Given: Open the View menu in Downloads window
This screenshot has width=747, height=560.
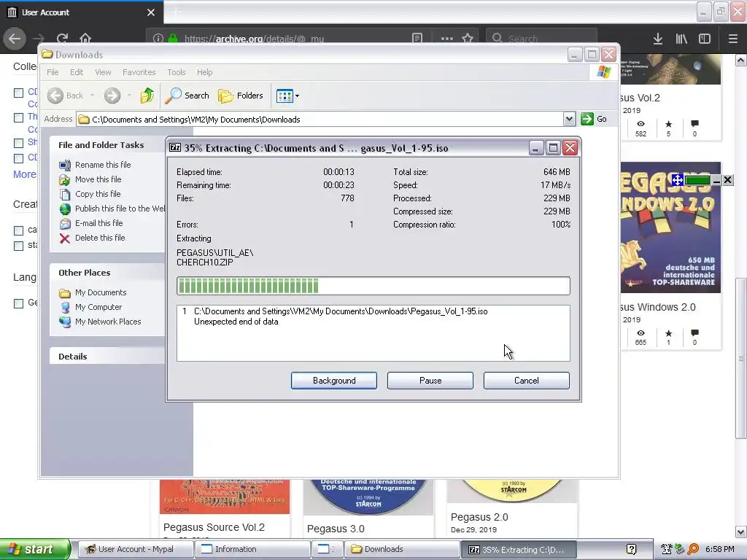Looking at the screenshot, I should (103, 72).
